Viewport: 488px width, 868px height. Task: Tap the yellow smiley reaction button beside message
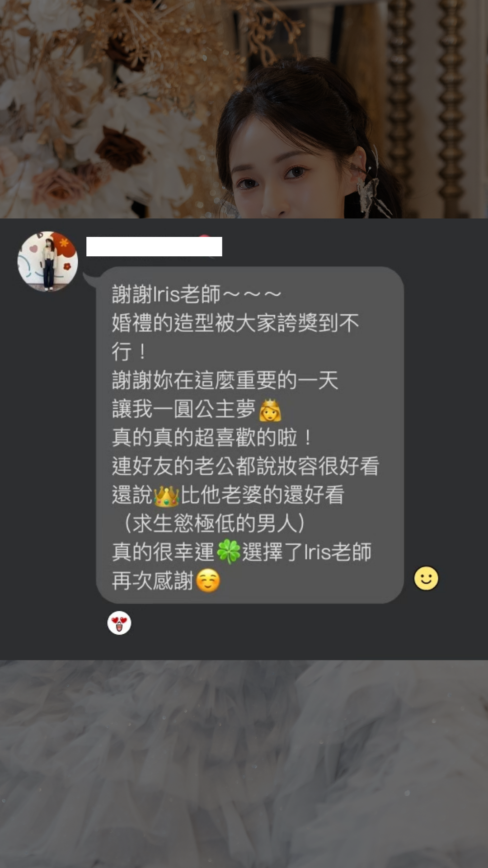tap(426, 578)
